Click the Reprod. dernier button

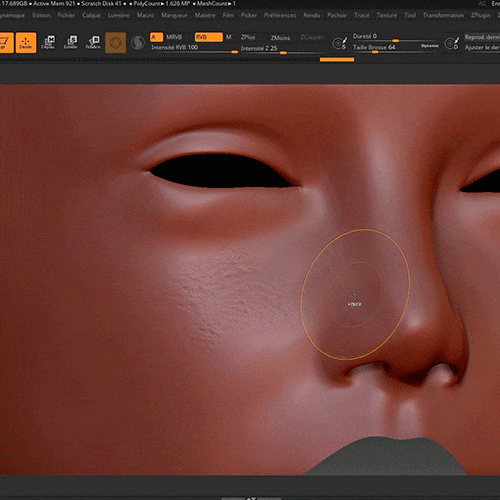[482, 37]
